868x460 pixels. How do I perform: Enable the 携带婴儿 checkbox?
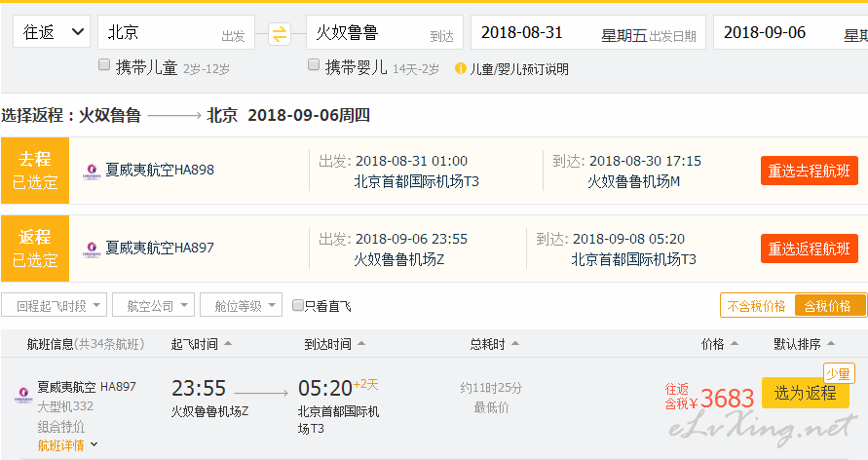314,64
